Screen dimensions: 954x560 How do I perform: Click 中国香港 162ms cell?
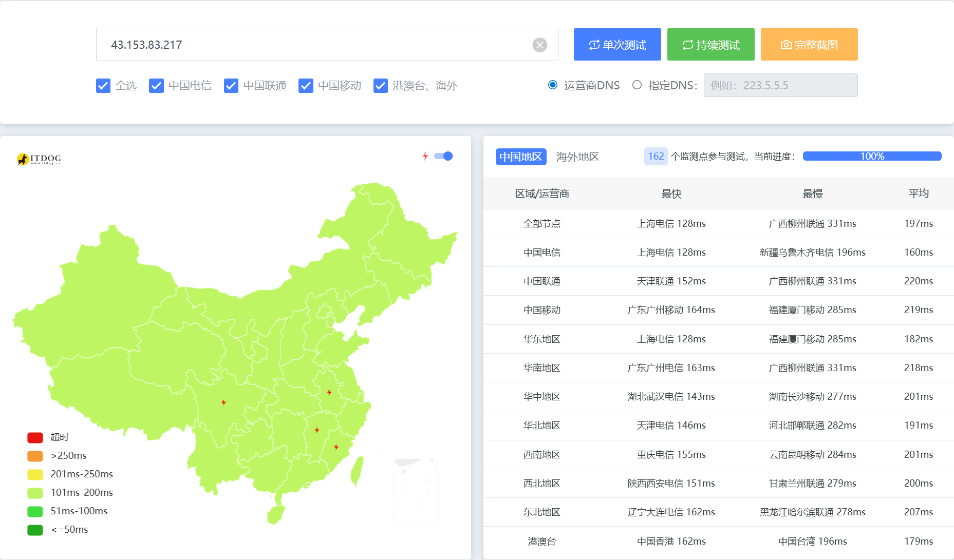click(x=671, y=542)
